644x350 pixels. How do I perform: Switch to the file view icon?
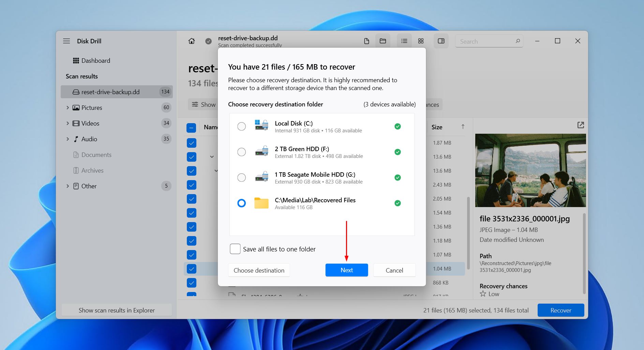(x=366, y=41)
